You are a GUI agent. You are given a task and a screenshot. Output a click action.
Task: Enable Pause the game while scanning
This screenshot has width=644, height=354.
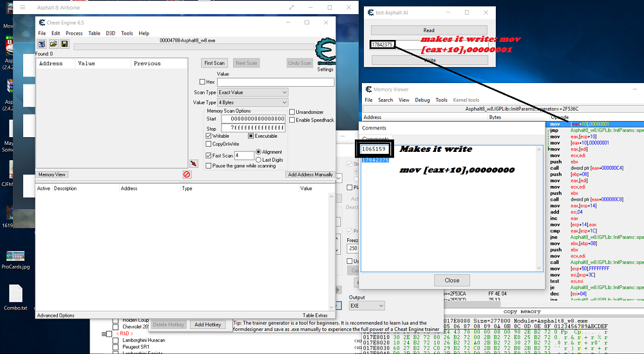[x=209, y=166]
